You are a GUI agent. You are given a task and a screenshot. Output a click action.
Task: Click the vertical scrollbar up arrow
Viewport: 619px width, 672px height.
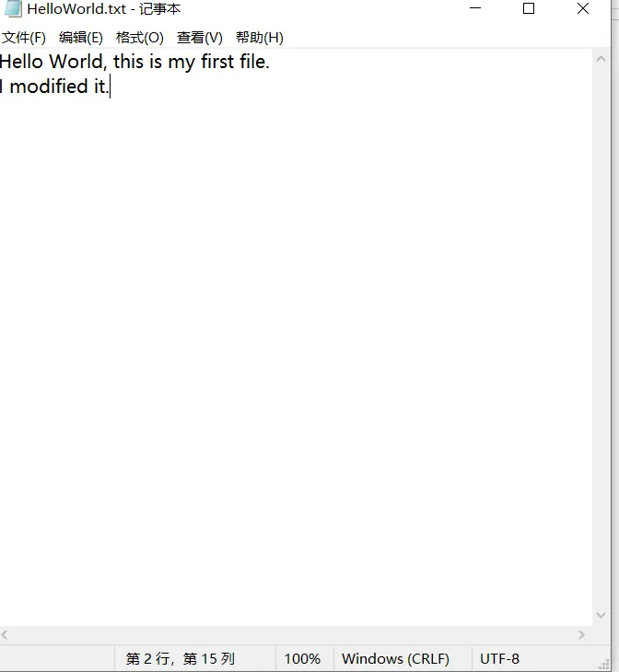[x=601, y=59]
